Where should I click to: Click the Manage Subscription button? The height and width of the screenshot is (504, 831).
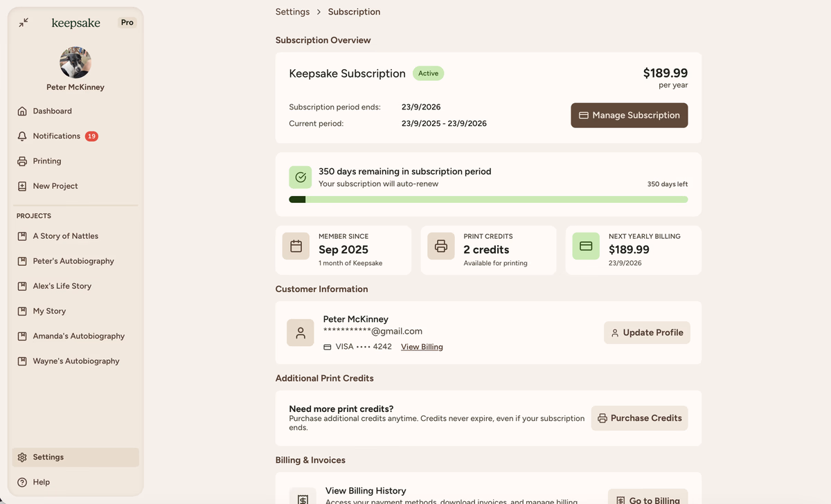[629, 116]
